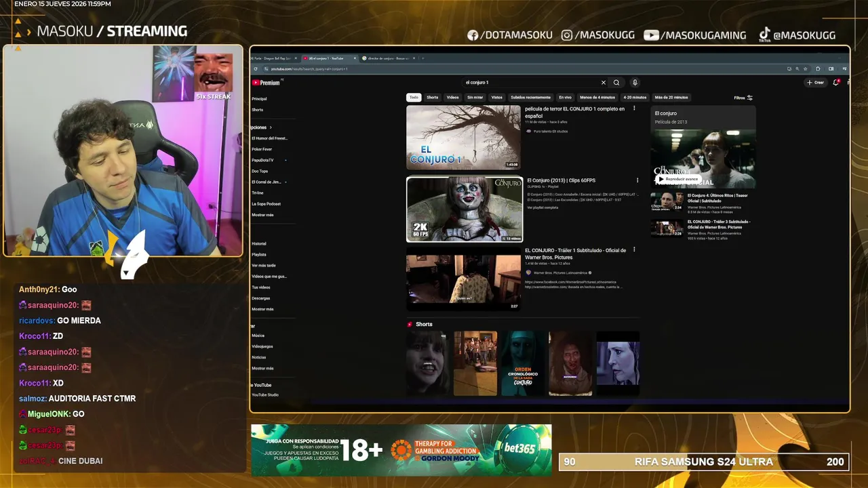Select the 'Videos' filter chip
The width and height of the screenshot is (868, 488).
[x=452, y=98]
